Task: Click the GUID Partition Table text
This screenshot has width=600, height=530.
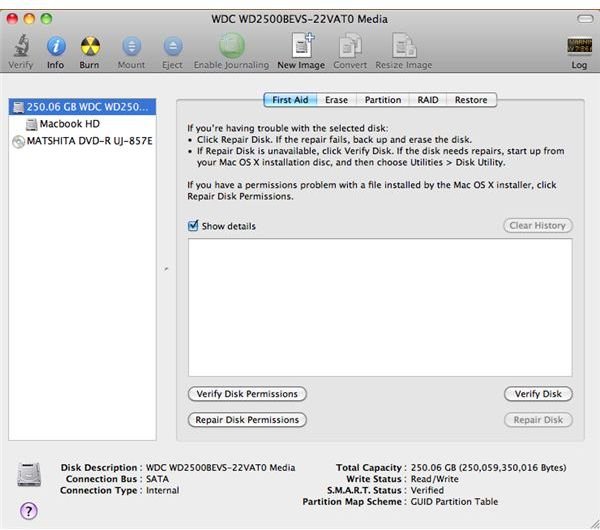Action: (454, 502)
